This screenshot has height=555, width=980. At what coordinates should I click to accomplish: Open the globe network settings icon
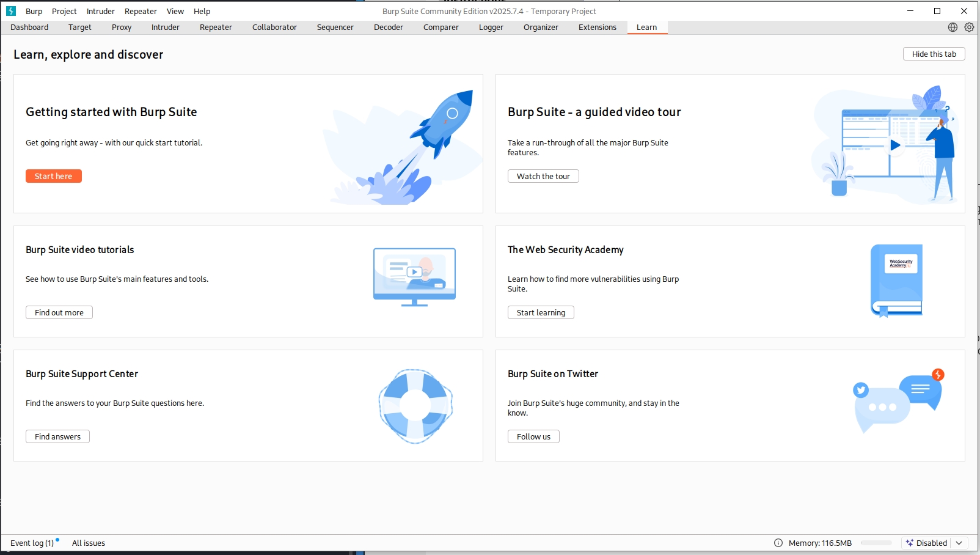(x=953, y=27)
